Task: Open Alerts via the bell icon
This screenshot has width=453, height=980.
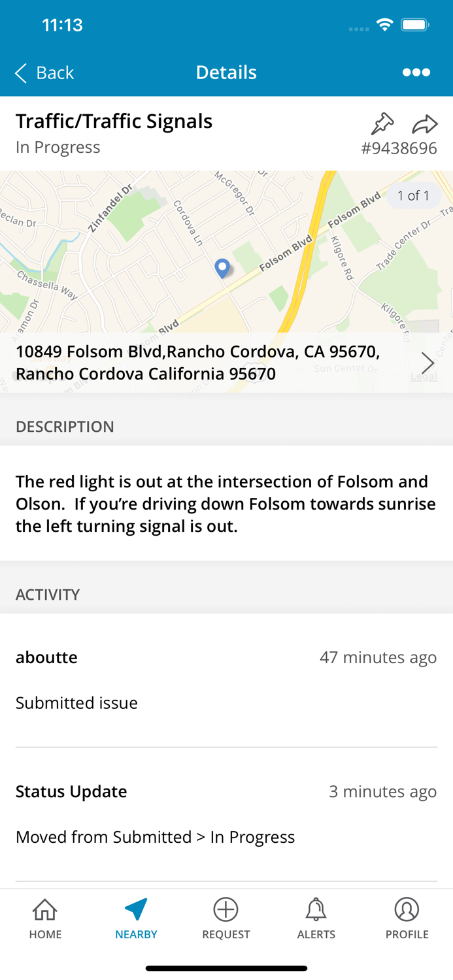Action: (x=316, y=909)
